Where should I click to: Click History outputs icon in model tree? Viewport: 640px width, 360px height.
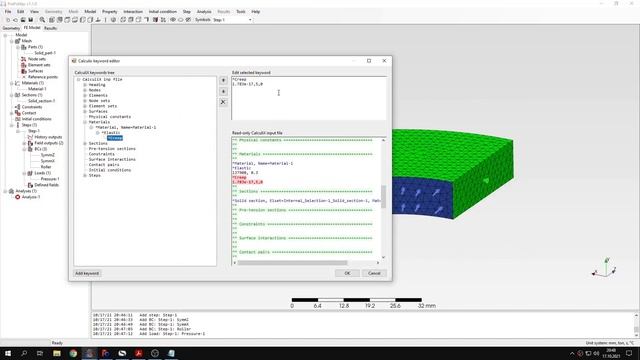click(30, 137)
